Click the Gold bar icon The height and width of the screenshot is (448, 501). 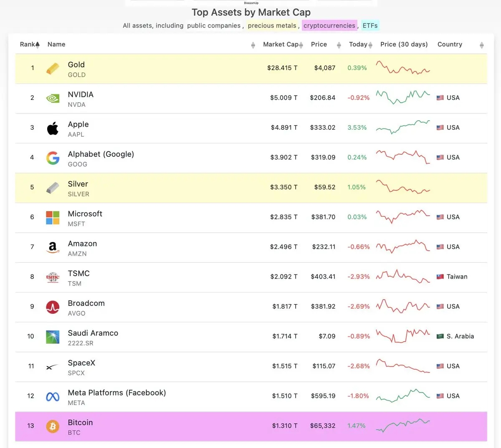[53, 68]
